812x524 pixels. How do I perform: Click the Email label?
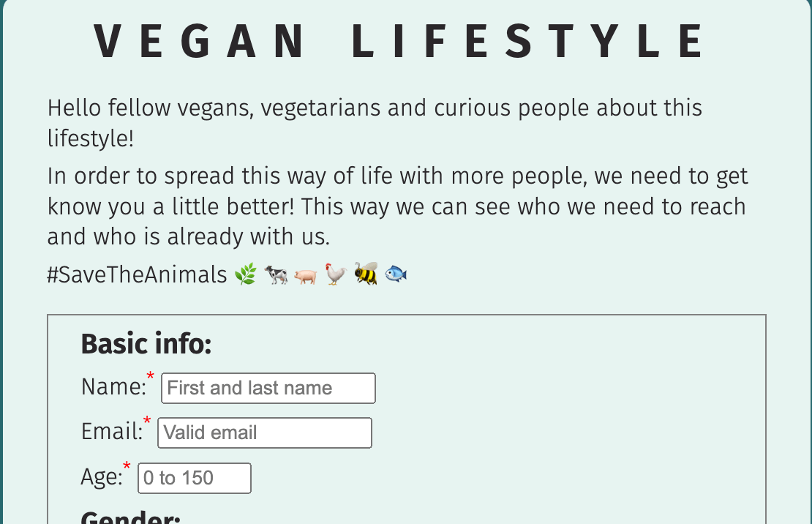[x=112, y=432]
